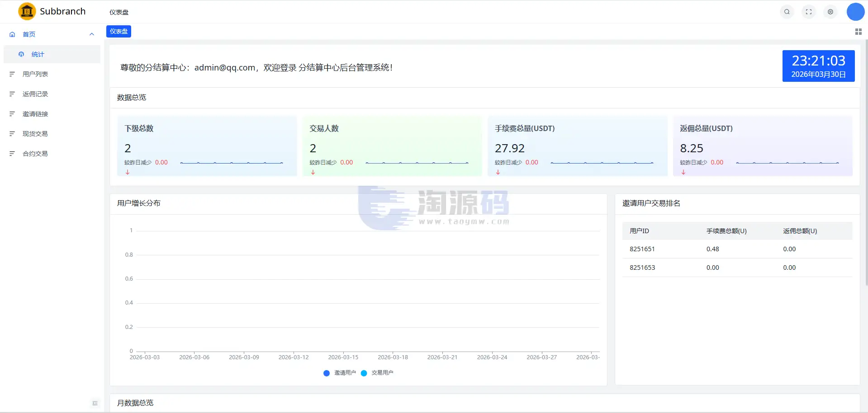The width and height of the screenshot is (868, 413).
Task: Click the 8.25 rebate total value
Action: click(x=692, y=148)
